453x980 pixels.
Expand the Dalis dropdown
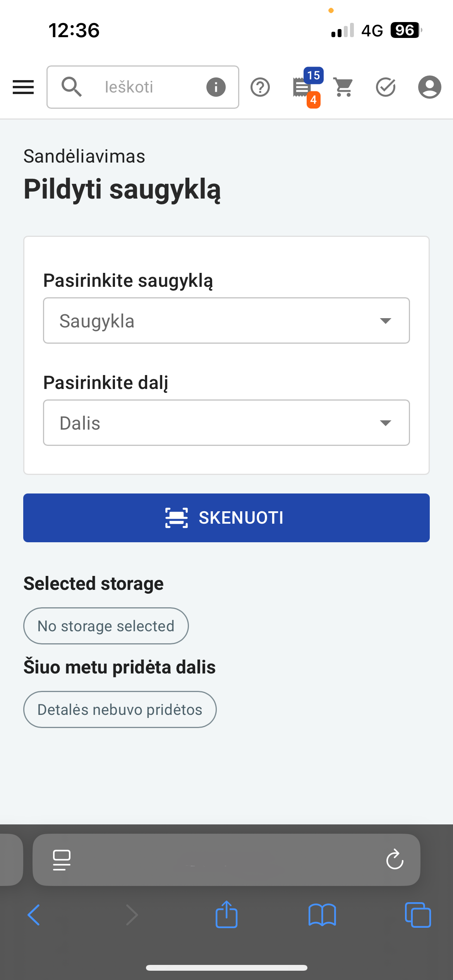[x=226, y=423]
